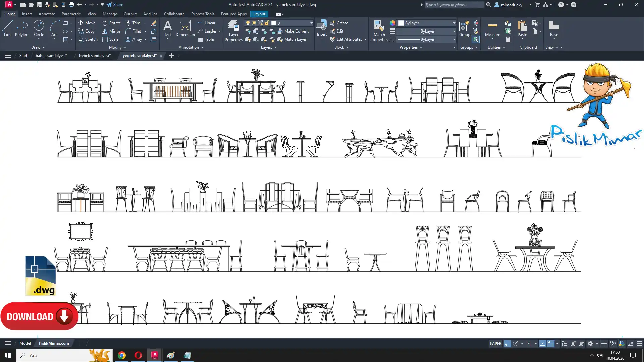Screen dimensions: 644x362
Task: Click the Match Properties tool
Action: [x=379, y=31]
